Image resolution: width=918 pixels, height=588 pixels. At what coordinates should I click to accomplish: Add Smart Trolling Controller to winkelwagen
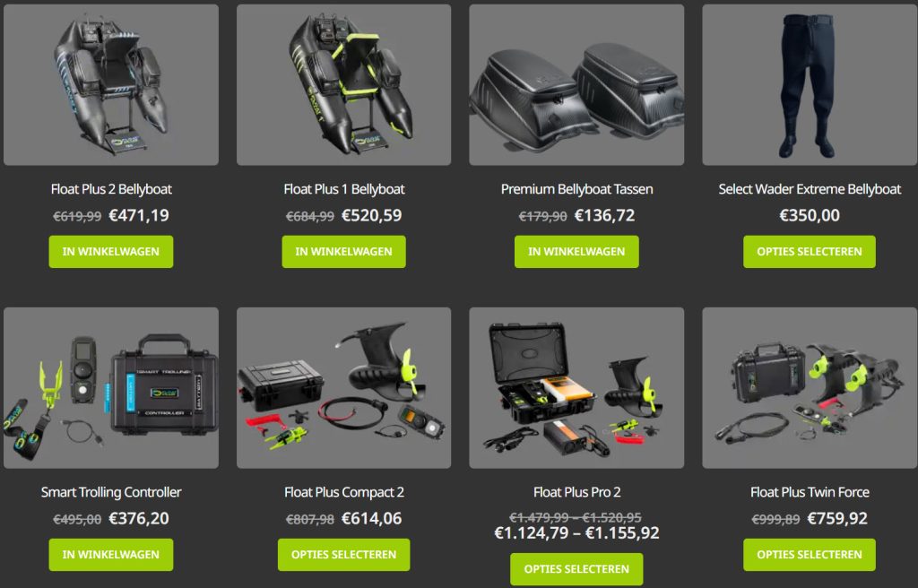[111, 555]
